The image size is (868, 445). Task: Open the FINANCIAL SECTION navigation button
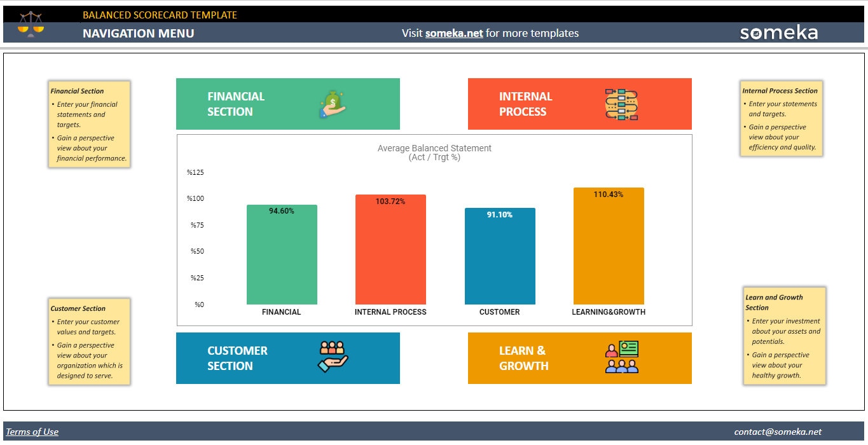pos(254,104)
